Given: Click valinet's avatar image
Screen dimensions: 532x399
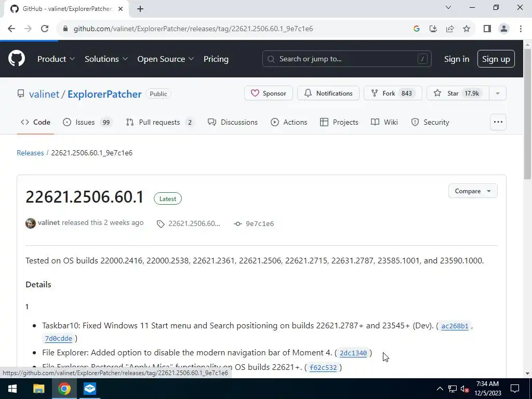Looking at the screenshot, I should tap(31, 223).
